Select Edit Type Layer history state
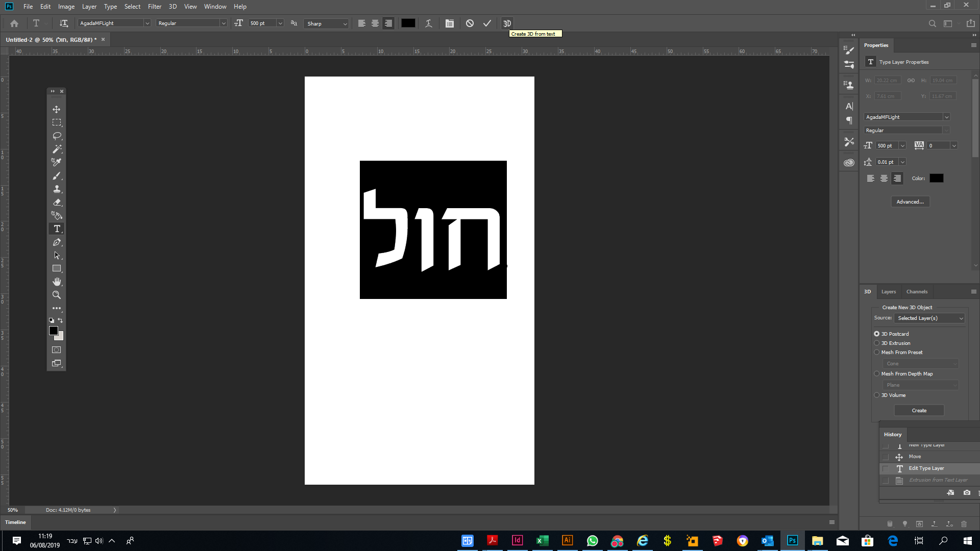Image resolution: width=980 pixels, height=551 pixels. [x=926, y=468]
